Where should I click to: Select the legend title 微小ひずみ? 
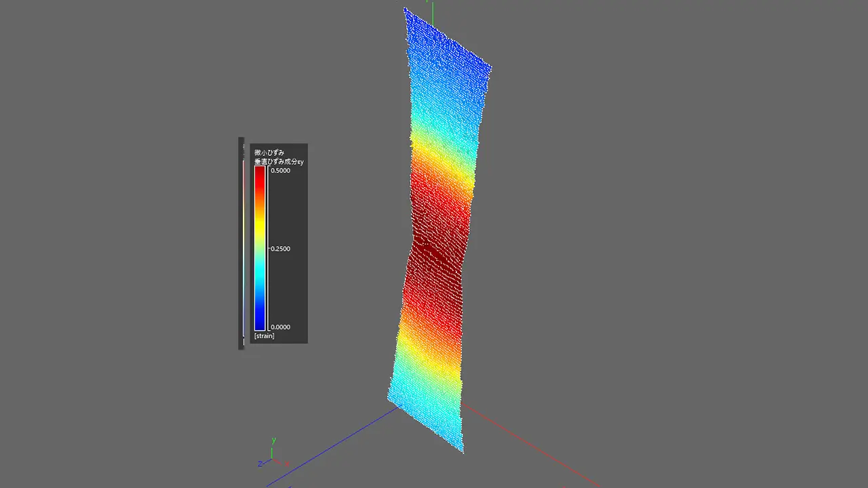click(x=269, y=152)
